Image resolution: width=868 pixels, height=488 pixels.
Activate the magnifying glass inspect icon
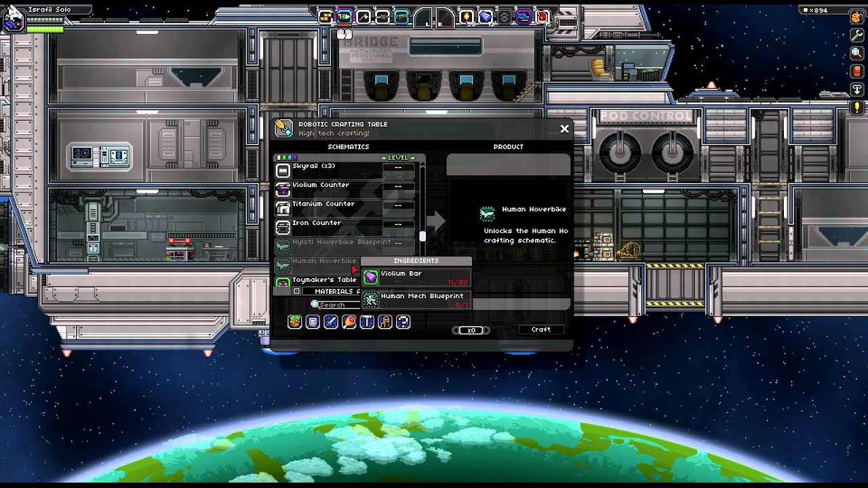tap(856, 54)
